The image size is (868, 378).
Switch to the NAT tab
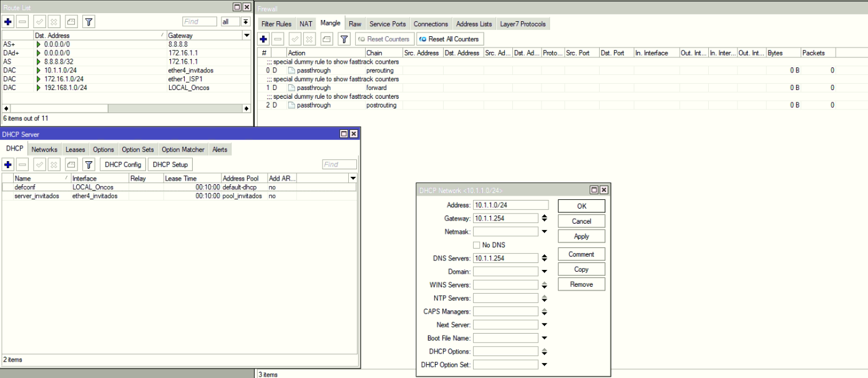pos(305,23)
